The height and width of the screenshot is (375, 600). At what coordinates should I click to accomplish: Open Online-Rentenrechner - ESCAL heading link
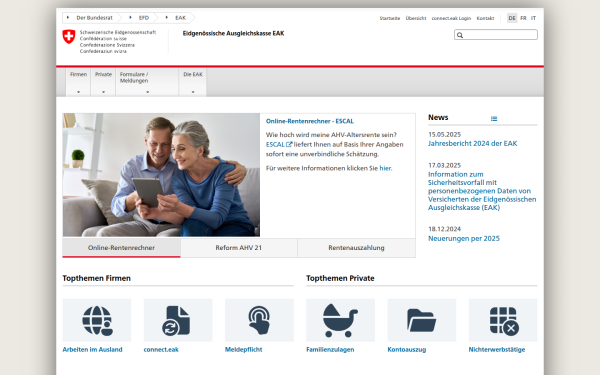310,121
